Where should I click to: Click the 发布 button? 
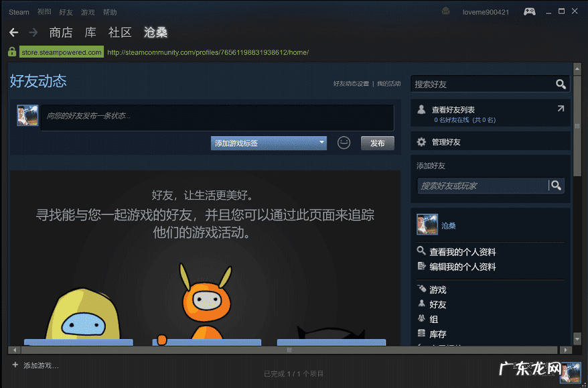377,143
